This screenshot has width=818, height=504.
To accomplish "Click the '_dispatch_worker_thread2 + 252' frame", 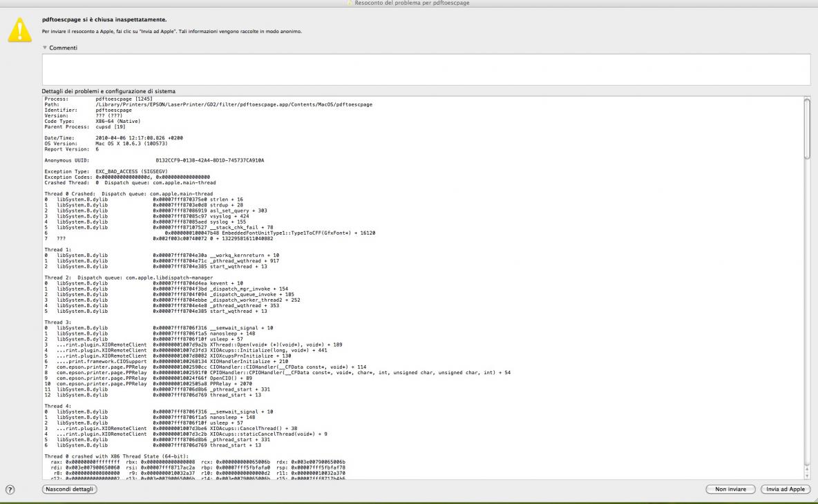I will coord(172,300).
